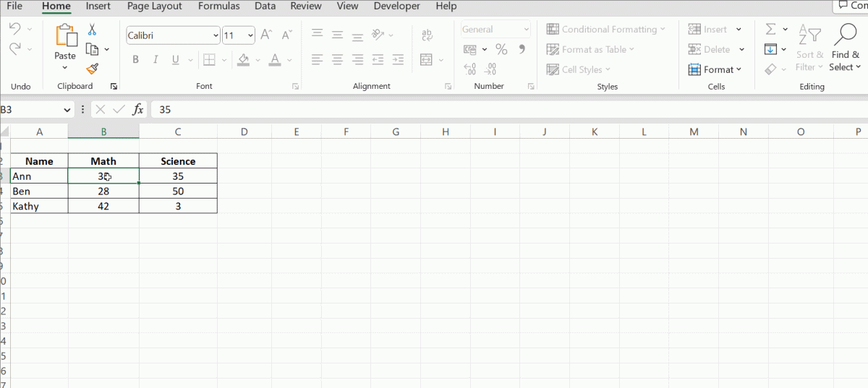Switch to the Page Layout tab
This screenshot has width=868, height=388.
pos(154,7)
